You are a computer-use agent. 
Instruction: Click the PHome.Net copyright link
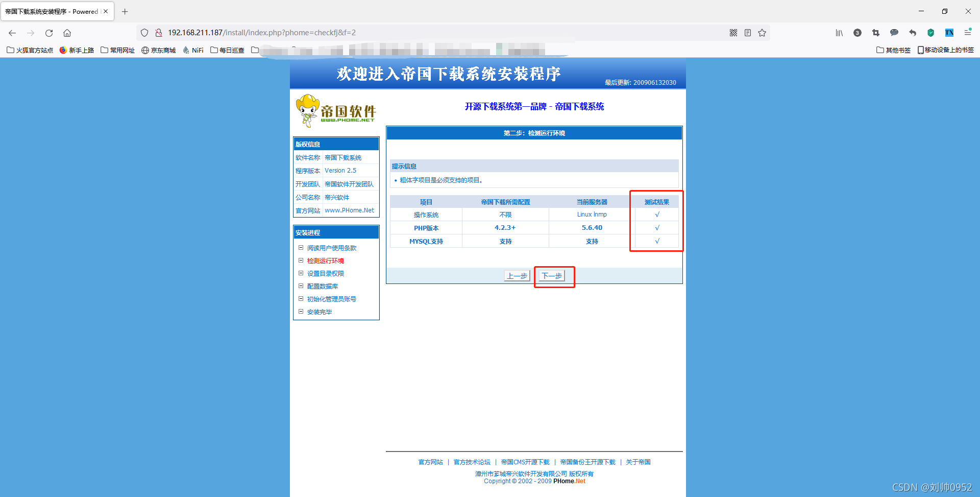click(570, 481)
